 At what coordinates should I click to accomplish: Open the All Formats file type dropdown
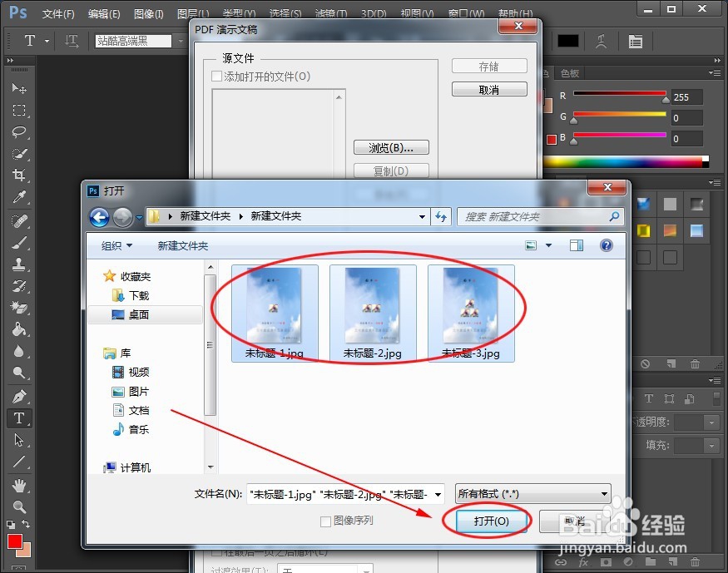coord(533,494)
